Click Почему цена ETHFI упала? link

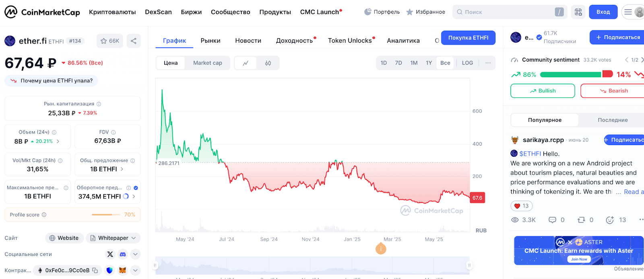coord(51,81)
